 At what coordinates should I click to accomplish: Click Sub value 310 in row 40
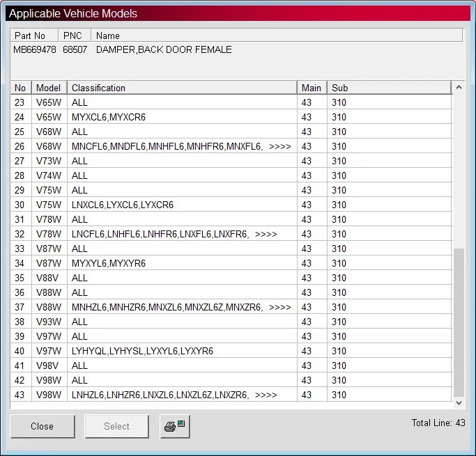[339, 351]
